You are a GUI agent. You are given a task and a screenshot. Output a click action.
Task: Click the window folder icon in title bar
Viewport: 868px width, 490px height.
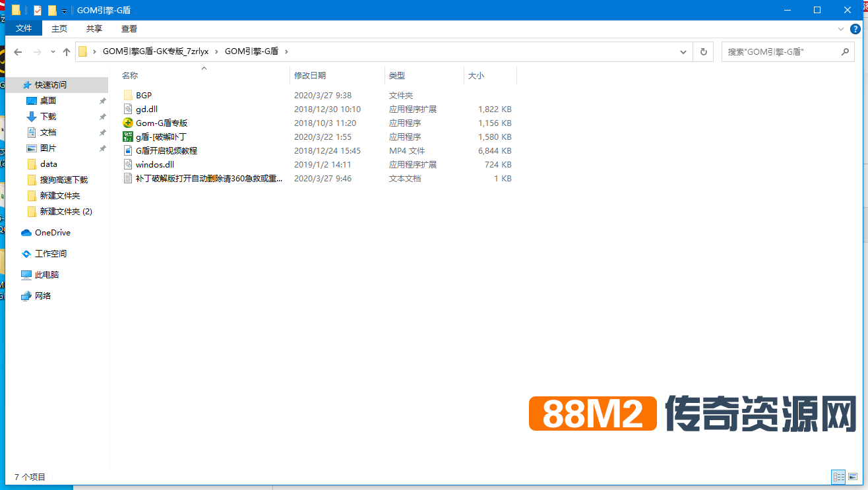point(16,11)
